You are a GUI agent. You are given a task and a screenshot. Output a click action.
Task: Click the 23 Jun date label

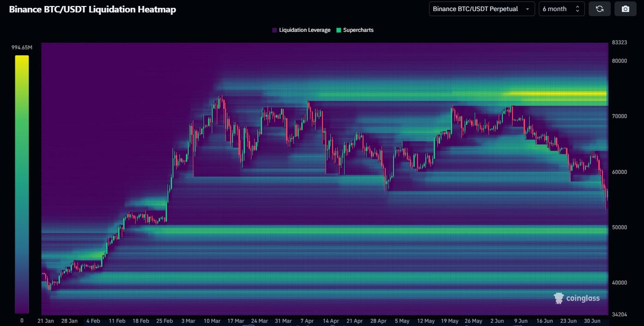[x=568, y=321]
